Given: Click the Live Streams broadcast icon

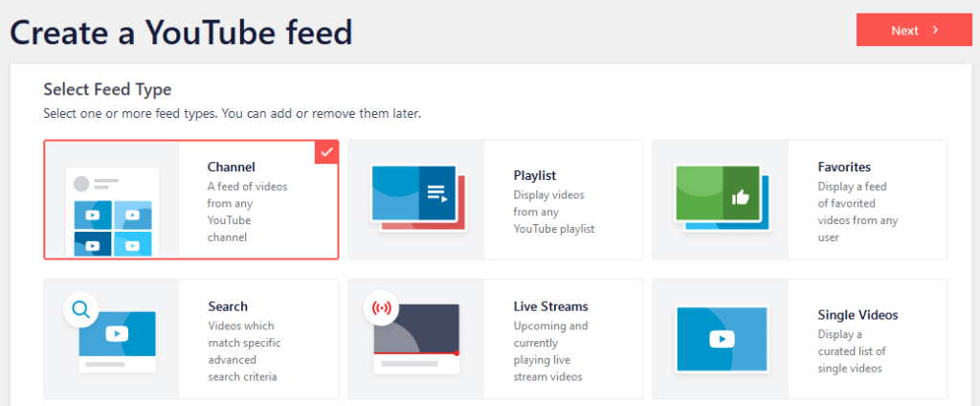Looking at the screenshot, I should tap(380, 308).
